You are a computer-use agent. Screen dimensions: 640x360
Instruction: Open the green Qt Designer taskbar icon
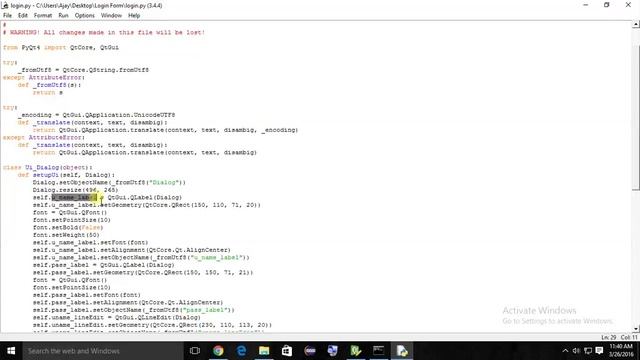click(x=356, y=351)
